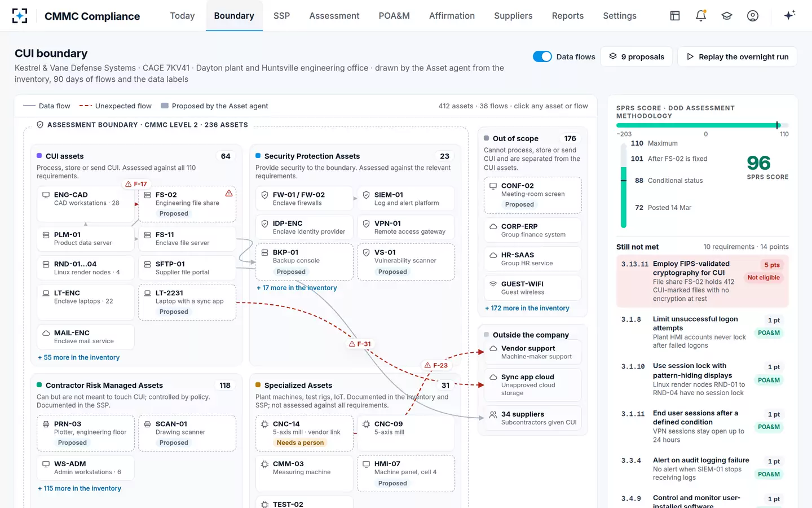Click the people icon on 34 suppliers
This screenshot has height=508, width=812.
coord(493,414)
